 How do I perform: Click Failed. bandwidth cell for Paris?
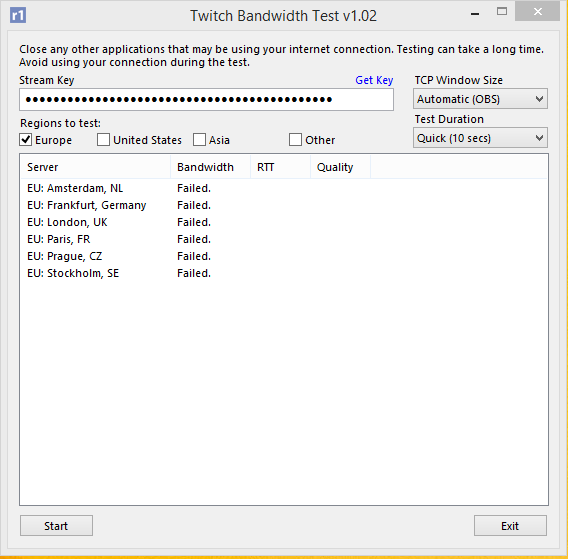click(194, 239)
